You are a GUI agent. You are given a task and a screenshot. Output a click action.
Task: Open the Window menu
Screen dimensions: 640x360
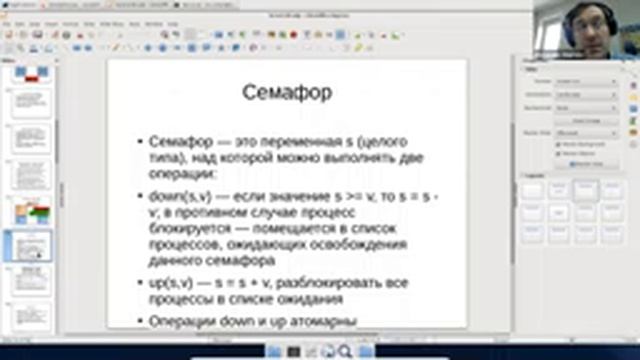(153, 24)
